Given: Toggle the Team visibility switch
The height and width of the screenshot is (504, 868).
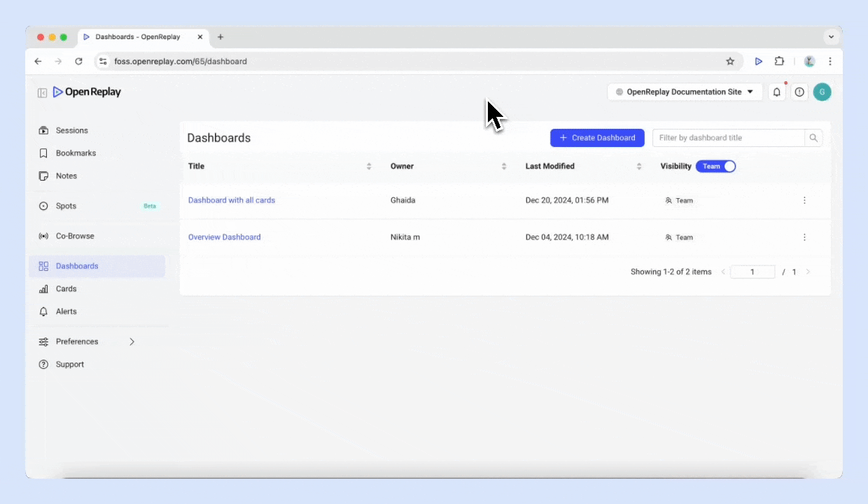Looking at the screenshot, I should pyautogui.click(x=715, y=166).
